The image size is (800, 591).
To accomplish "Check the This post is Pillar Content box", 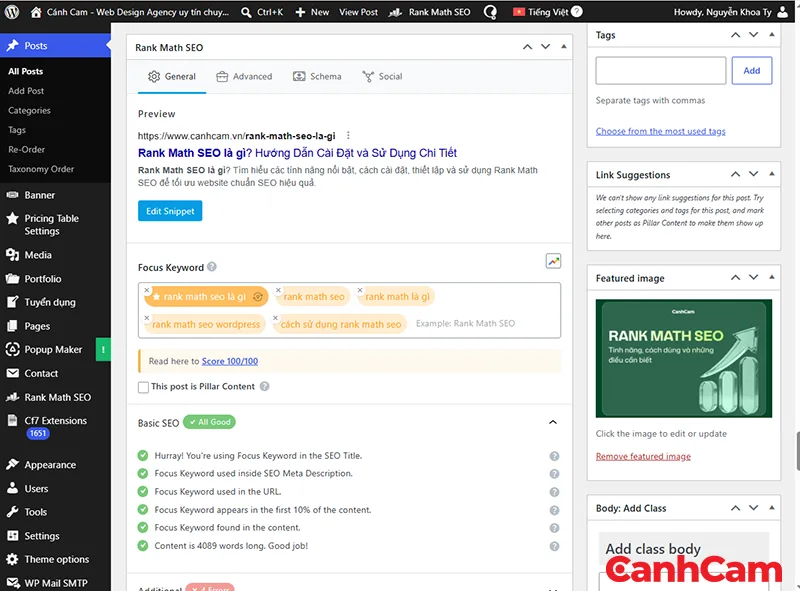I will click(143, 387).
